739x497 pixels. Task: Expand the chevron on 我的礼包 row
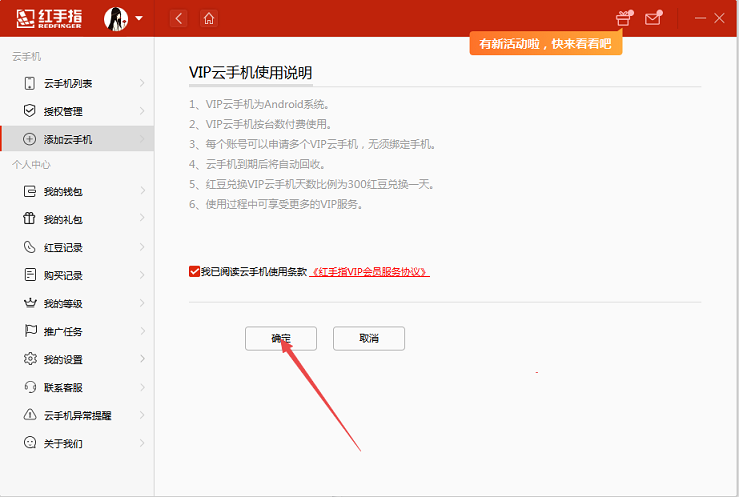click(x=142, y=218)
